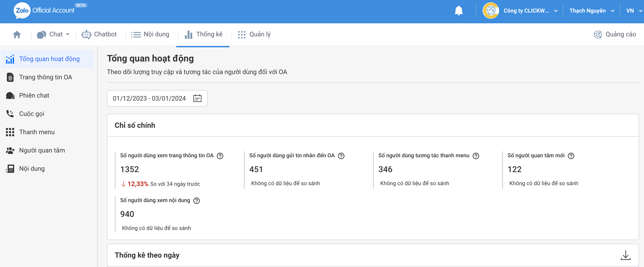This screenshot has height=267, width=644.
Task: Click the Cuộc gọi phone icon
Action: [10, 114]
